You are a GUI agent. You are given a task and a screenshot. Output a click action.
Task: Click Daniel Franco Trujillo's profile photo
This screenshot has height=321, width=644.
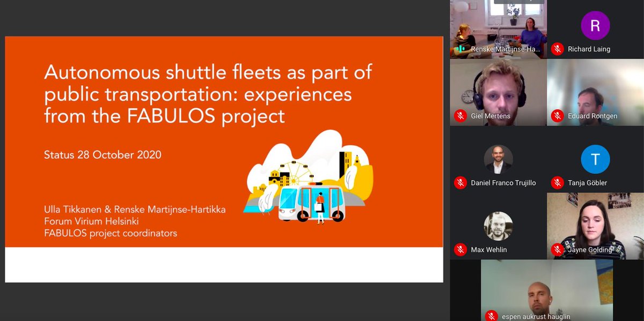[498, 159]
